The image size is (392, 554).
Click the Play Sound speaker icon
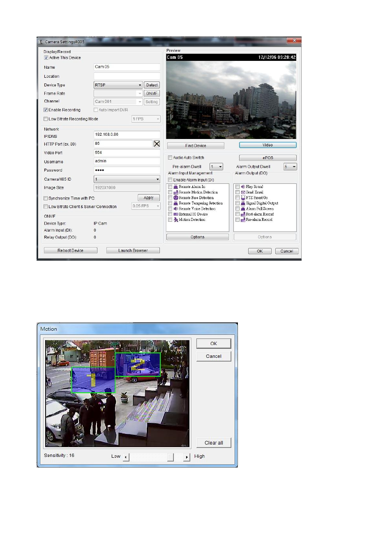[x=243, y=187]
